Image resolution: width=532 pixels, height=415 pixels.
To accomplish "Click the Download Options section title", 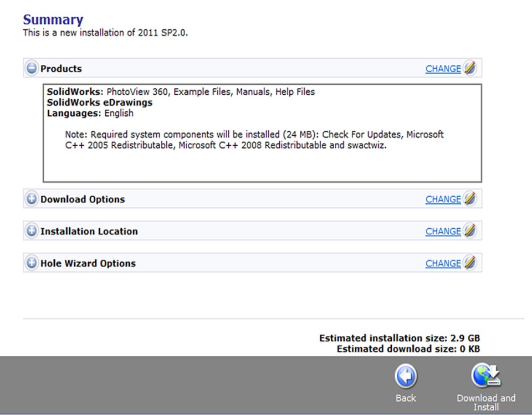I will 83,199.
